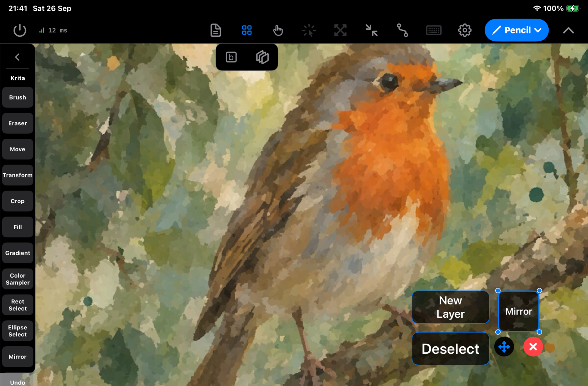Tap the Mirror button in the sidebar

18,357
